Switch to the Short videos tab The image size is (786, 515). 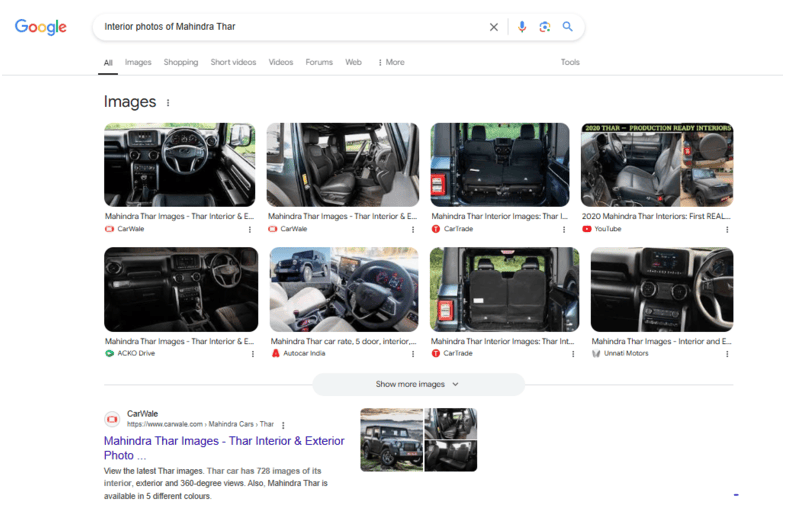(x=233, y=62)
